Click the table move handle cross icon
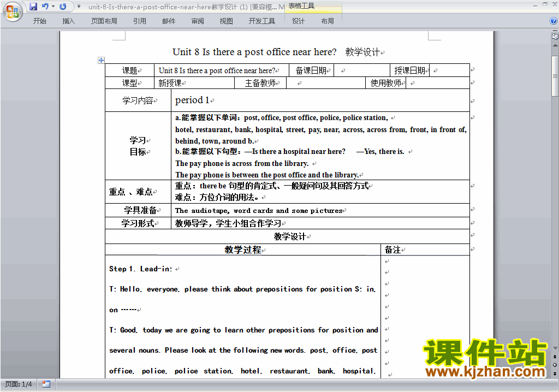 tap(101, 60)
